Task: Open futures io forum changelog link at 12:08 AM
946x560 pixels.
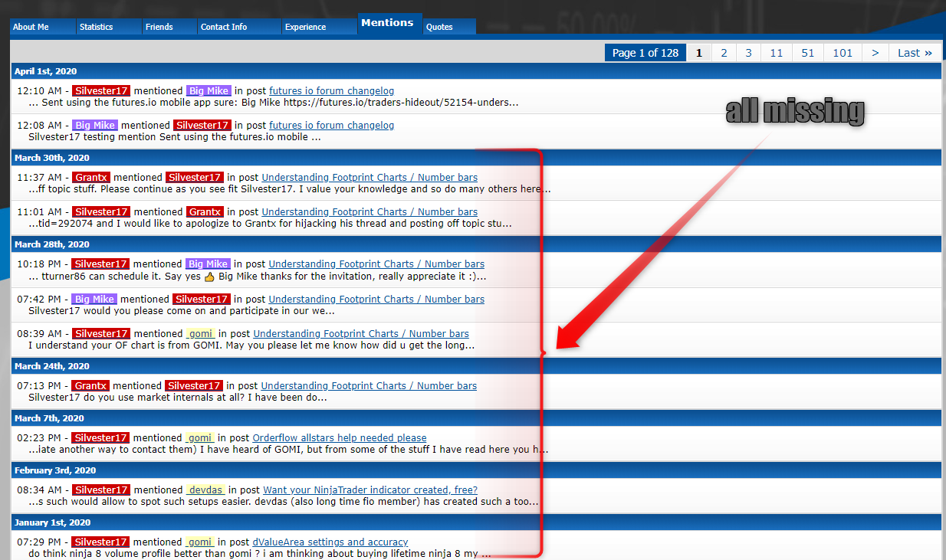Action: 332,125
